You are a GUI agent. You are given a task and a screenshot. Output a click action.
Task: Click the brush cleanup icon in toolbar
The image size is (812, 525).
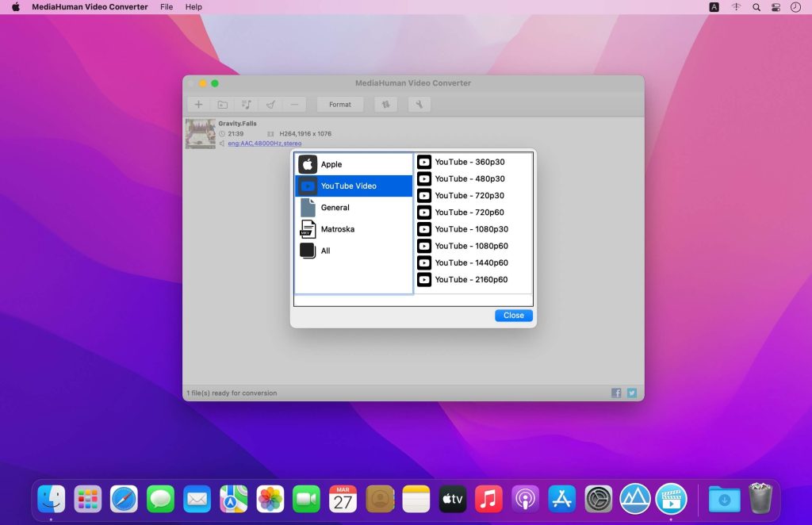click(270, 104)
